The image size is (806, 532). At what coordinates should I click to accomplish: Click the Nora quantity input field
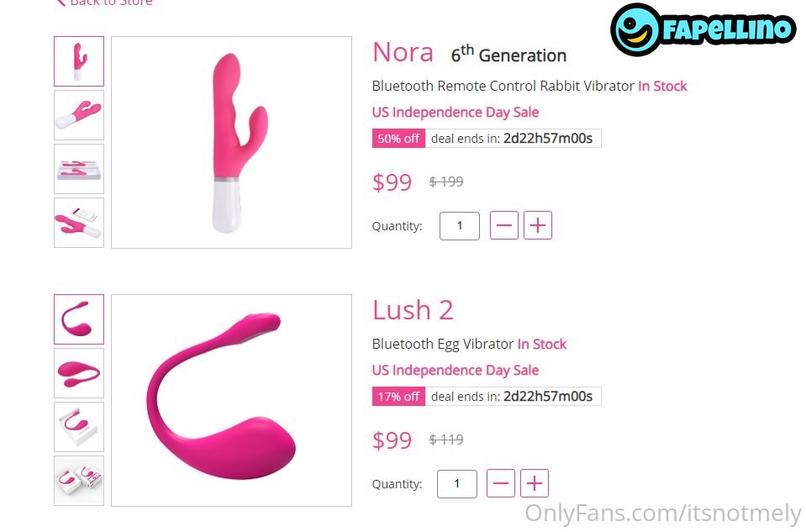tap(460, 225)
